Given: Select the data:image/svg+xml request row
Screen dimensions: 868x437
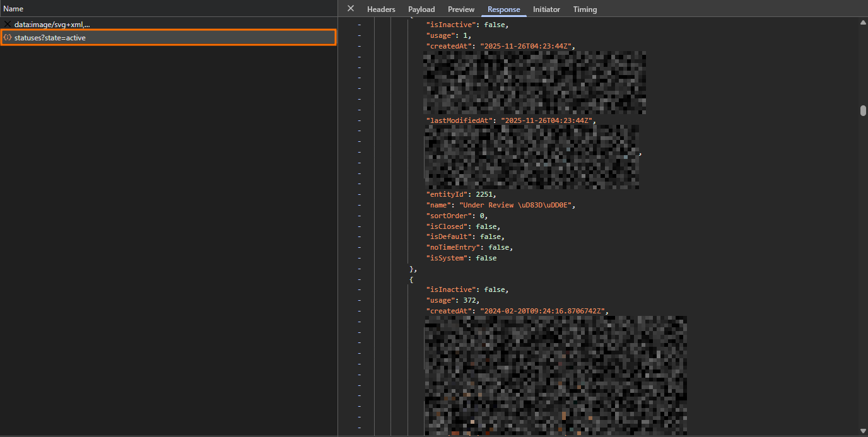Looking at the screenshot, I should [168, 25].
